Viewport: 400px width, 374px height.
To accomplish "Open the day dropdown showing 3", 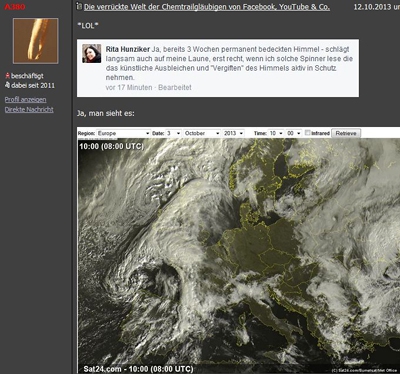I will (173, 133).
